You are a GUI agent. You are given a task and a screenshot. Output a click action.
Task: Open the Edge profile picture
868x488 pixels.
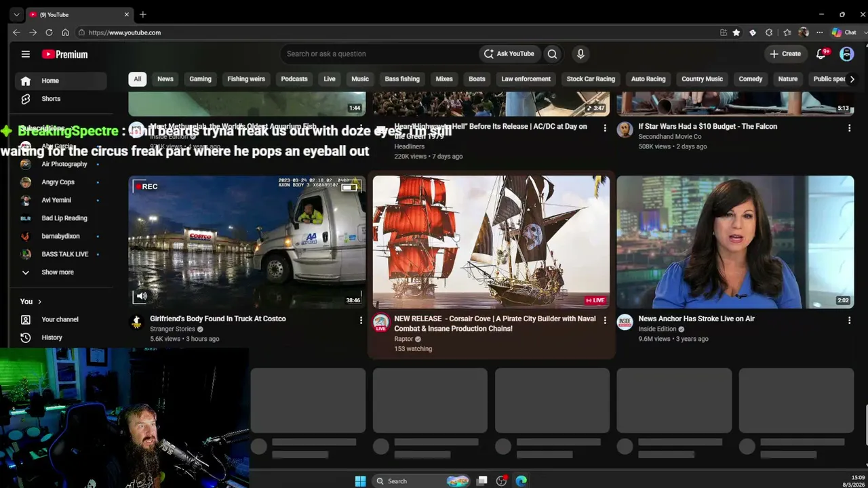804,33
